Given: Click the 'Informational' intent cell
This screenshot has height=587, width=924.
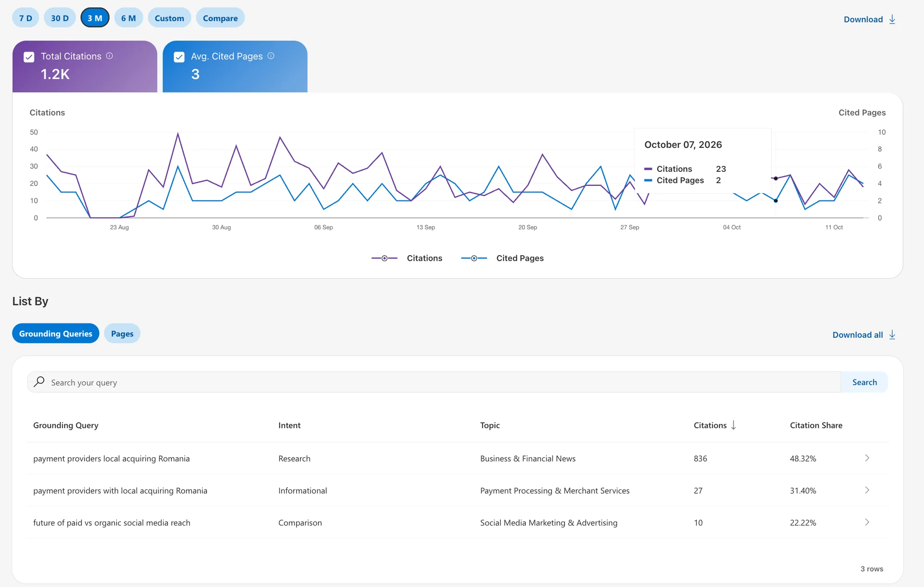Looking at the screenshot, I should coord(303,490).
